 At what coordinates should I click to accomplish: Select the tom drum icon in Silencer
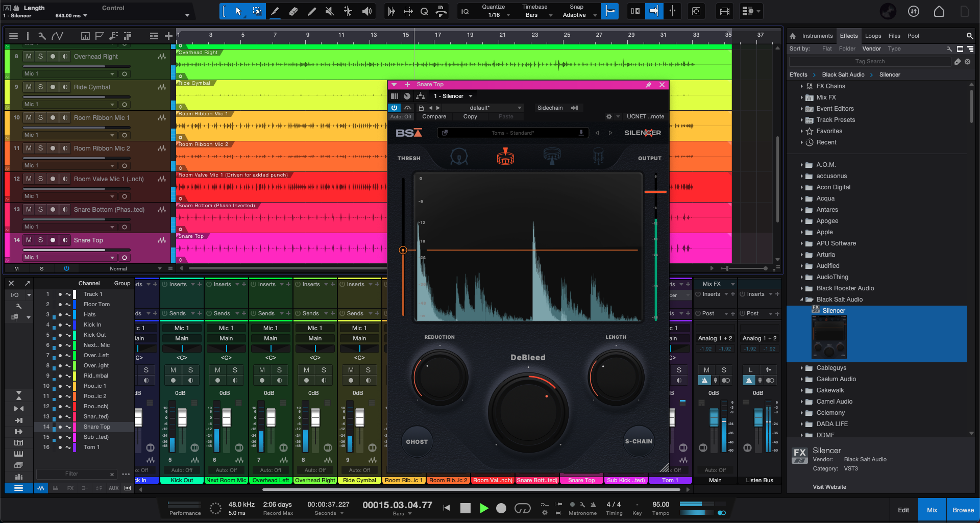click(x=552, y=156)
